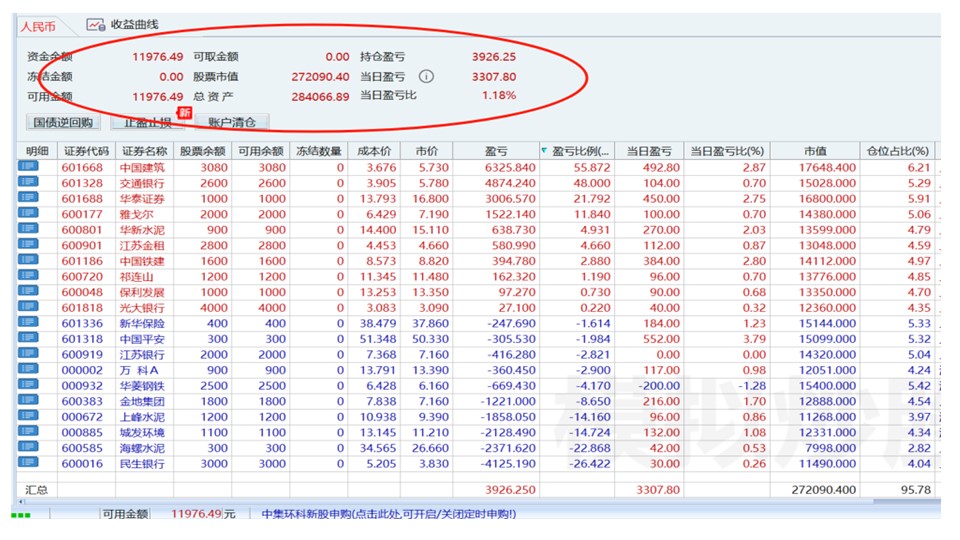This screenshot has width=960, height=540.
Task: Open detail icon for 601688 华泰证券
Action: tap(29, 198)
